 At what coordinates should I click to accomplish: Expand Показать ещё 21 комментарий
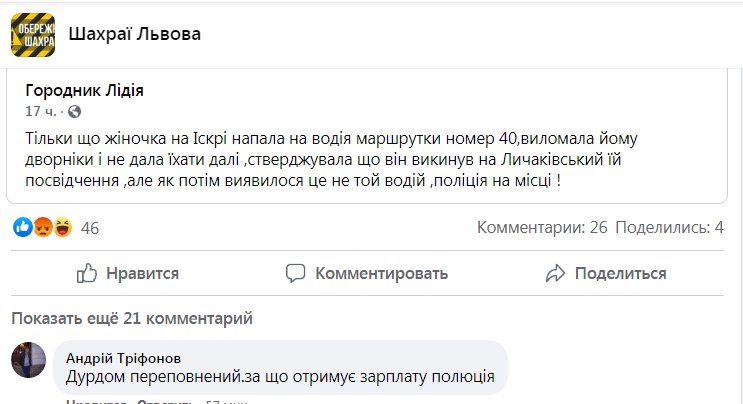(x=132, y=319)
